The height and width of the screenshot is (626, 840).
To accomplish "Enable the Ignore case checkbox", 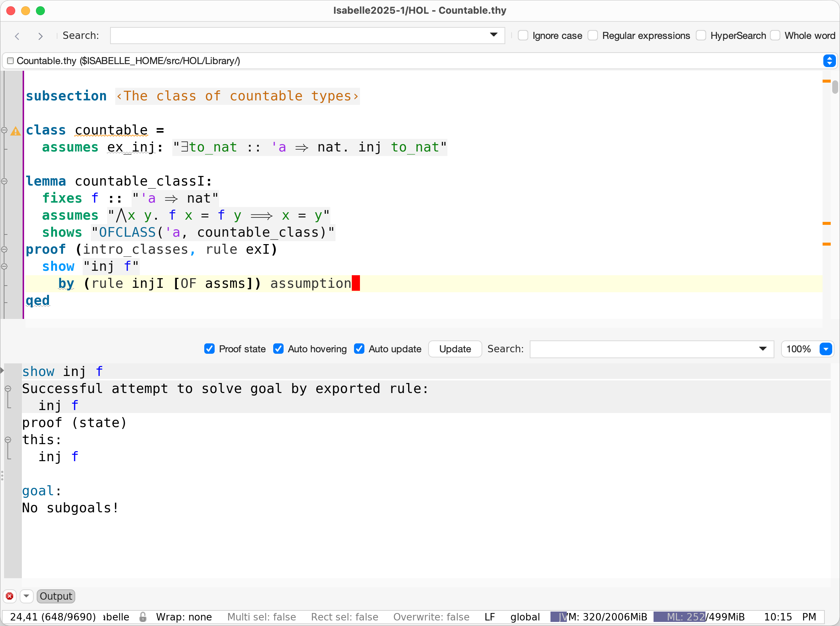I will click(x=523, y=36).
